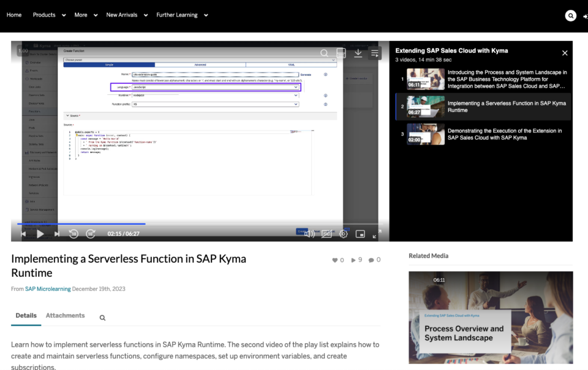The height and width of the screenshot is (370, 588).
Task: Enable picture-in-picture mode
Action: (x=360, y=234)
